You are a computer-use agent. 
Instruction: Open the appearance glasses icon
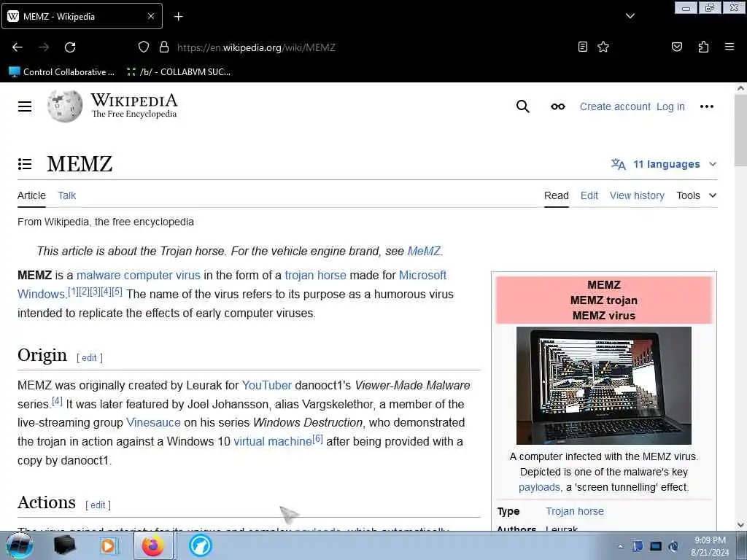[558, 106]
